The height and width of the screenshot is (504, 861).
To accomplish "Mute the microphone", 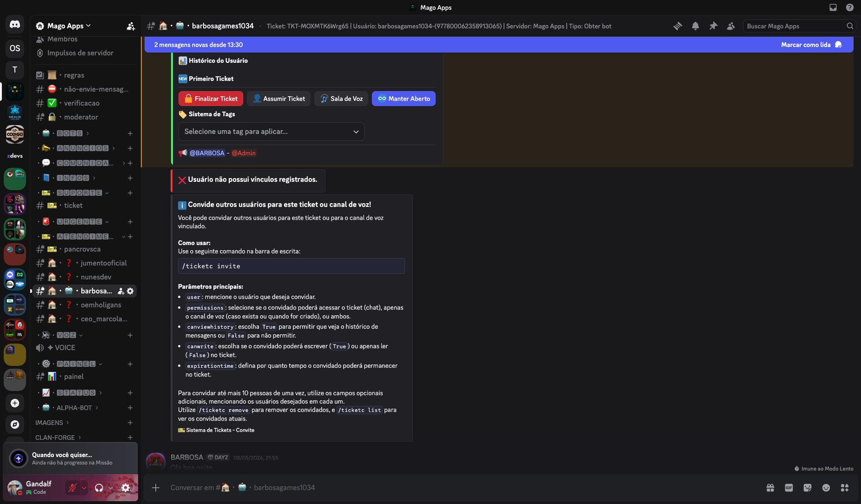I will [73, 488].
